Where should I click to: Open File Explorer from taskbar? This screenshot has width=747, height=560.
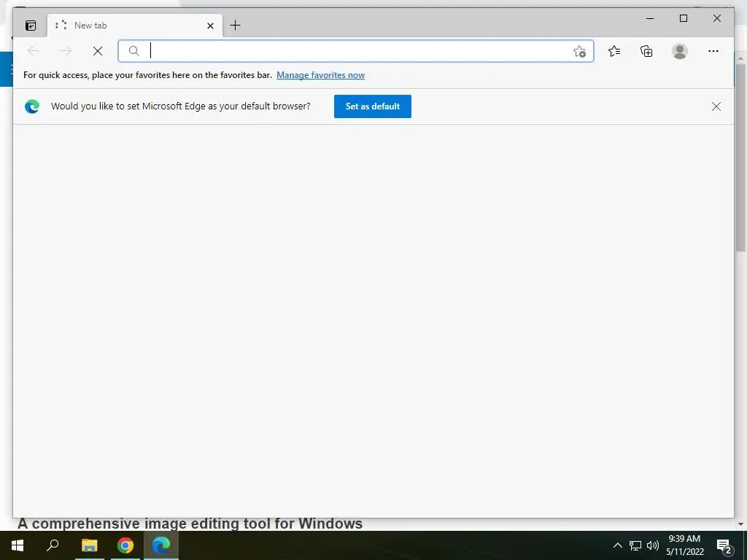tap(89, 545)
